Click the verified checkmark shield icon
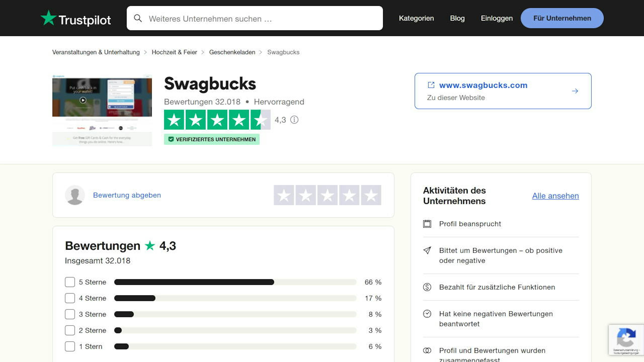This screenshot has height=362, width=644. (171, 139)
